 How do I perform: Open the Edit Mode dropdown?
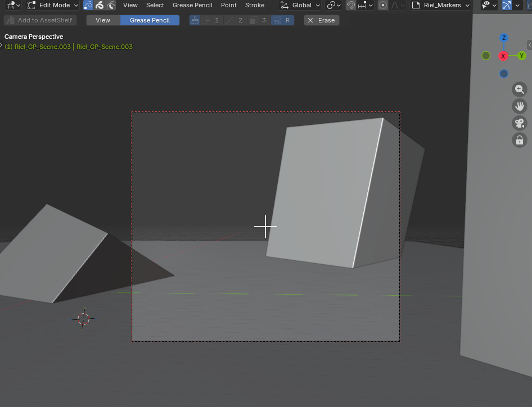[x=53, y=5]
